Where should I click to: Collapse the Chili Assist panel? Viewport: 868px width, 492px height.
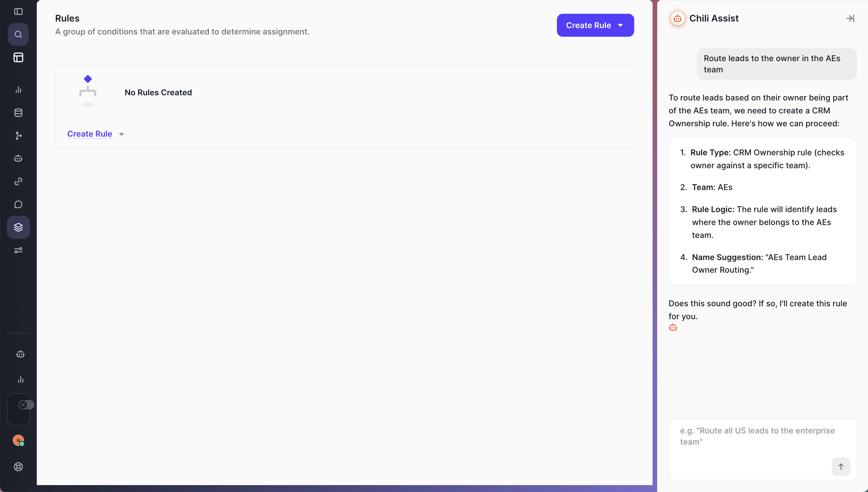(x=850, y=18)
